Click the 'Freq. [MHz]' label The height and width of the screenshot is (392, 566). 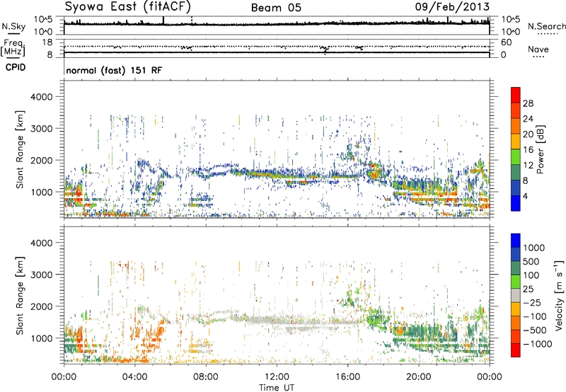(13, 47)
